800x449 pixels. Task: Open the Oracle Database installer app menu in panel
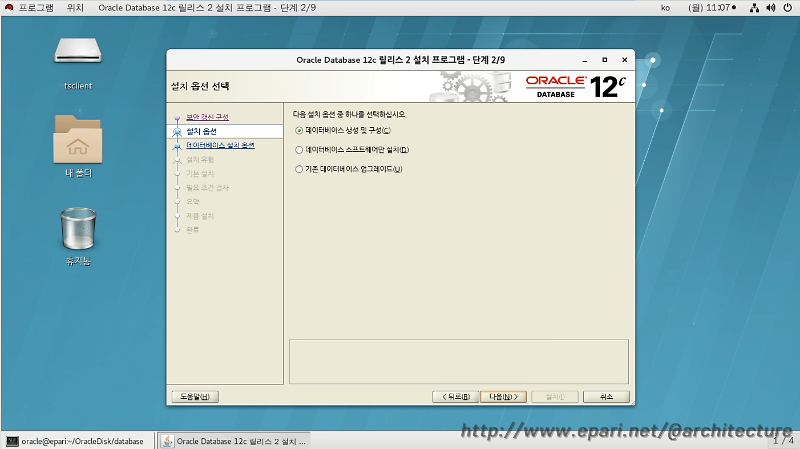click(207, 8)
